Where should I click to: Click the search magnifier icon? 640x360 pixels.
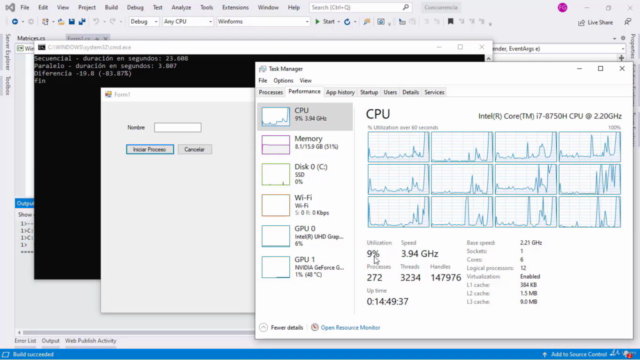(405, 7)
